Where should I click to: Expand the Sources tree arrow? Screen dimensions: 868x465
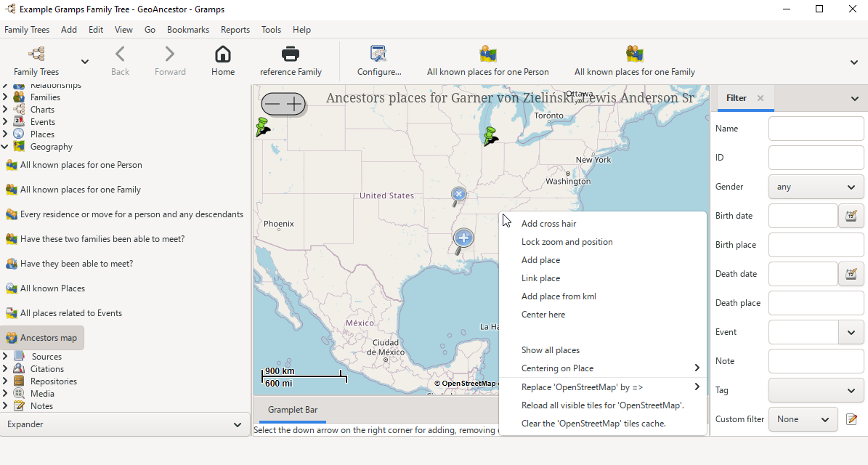pyautogui.click(x=5, y=357)
